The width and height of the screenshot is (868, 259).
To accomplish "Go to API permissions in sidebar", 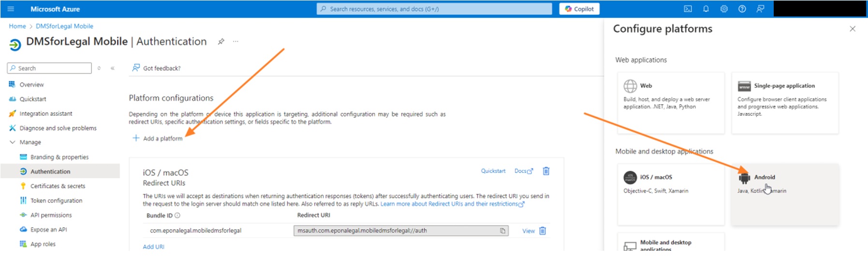I will pos(51,215).
